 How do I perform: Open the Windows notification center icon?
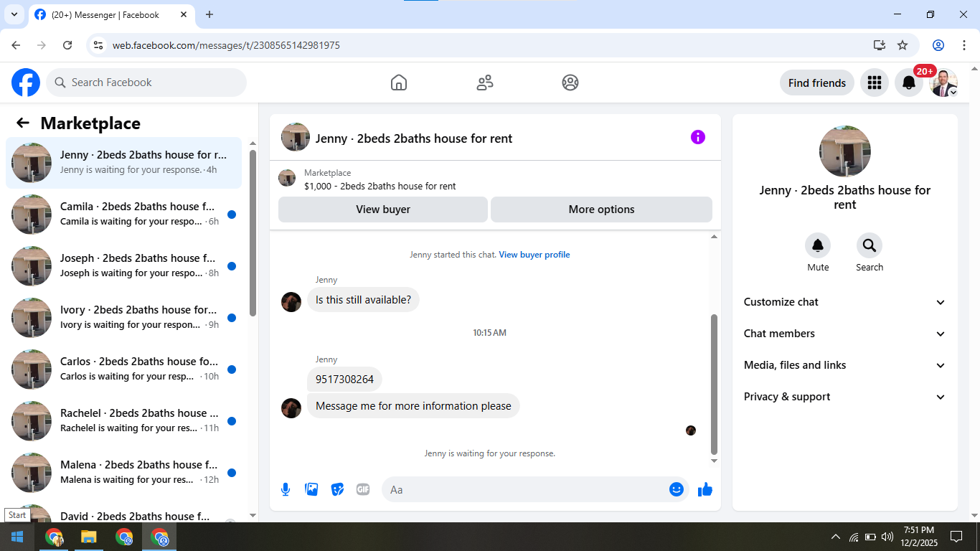(956, 537)
